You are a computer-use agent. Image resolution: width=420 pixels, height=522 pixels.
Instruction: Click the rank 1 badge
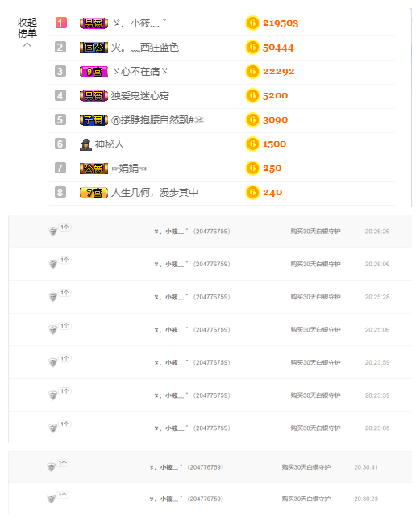coord(60,23)
